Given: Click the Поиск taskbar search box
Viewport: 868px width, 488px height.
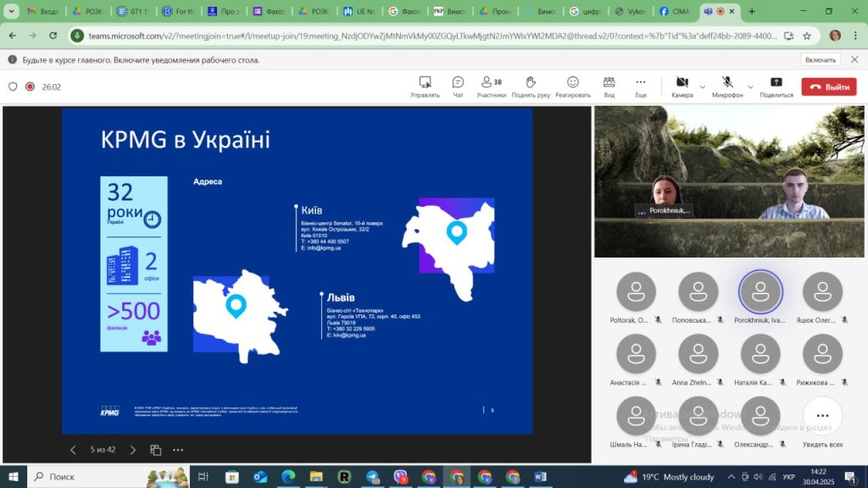Looking at the screenshot, I should [x=108, y=476].
